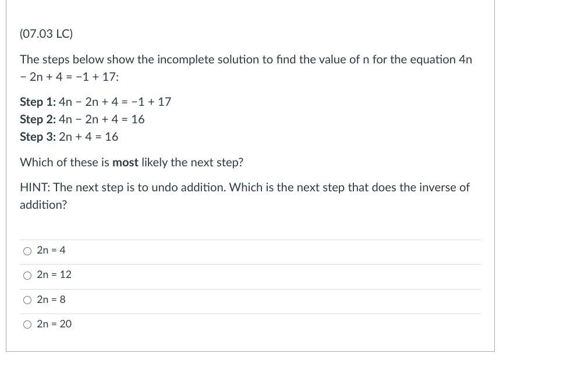
Task: Click the 'The steps below show' intro sentence
Action: [x=246, y=68]
